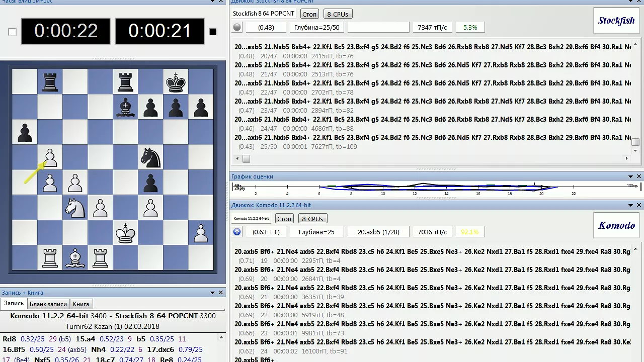
Task: Close the Запись + Книга panel
Action: [x=220, y=293]
